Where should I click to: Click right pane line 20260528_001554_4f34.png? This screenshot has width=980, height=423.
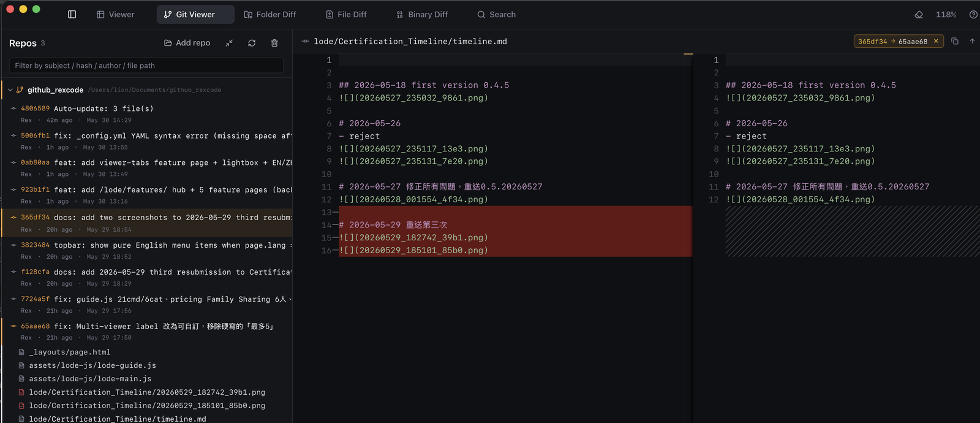(x=801, y=200)
